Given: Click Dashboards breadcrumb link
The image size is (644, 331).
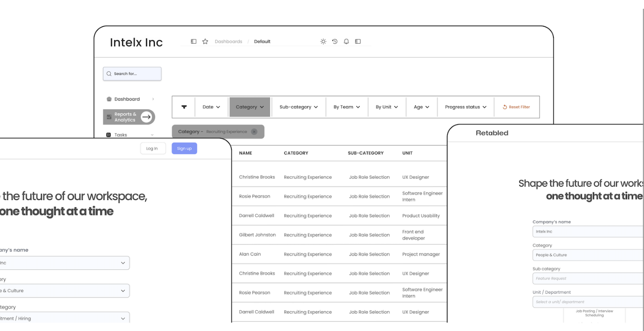Looking at the screenshot, I should coord(229,41).
